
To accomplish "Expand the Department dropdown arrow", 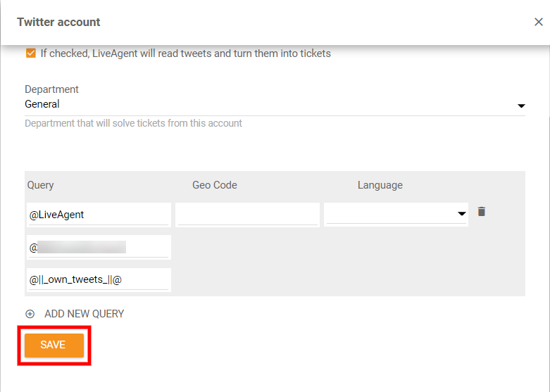I will click(x=521, y=106).
